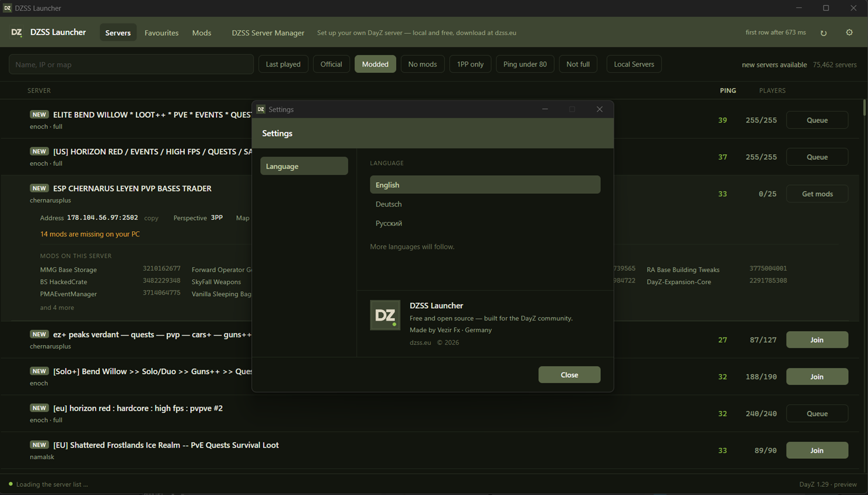Click the 75,462 servers count
The width and height of the screenshot is (868, 495).
tap(835, 65)
